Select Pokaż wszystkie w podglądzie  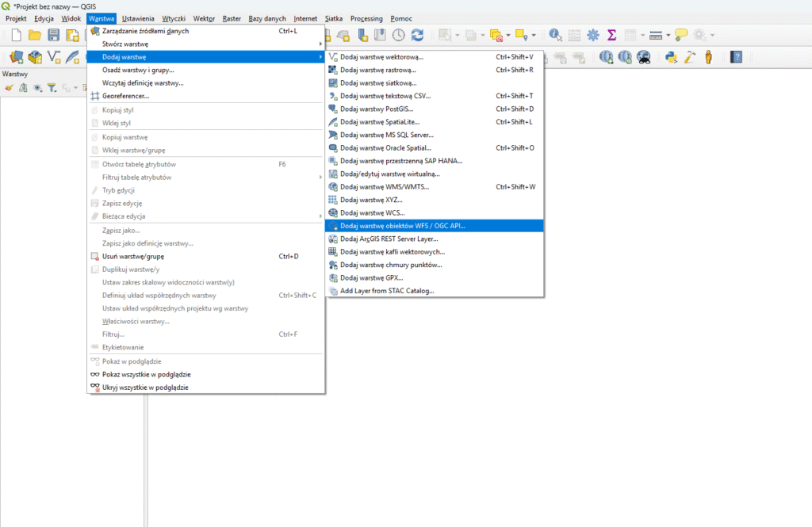(x=146, y=374)
